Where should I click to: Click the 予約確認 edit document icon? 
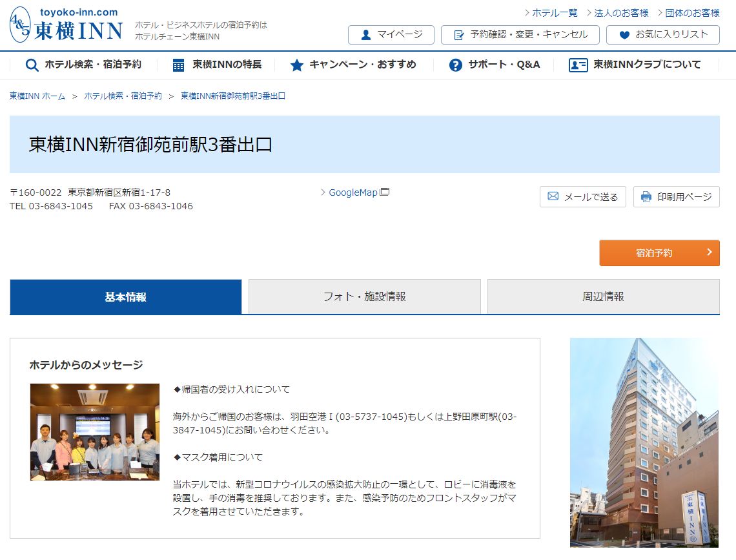click(459, 35)
